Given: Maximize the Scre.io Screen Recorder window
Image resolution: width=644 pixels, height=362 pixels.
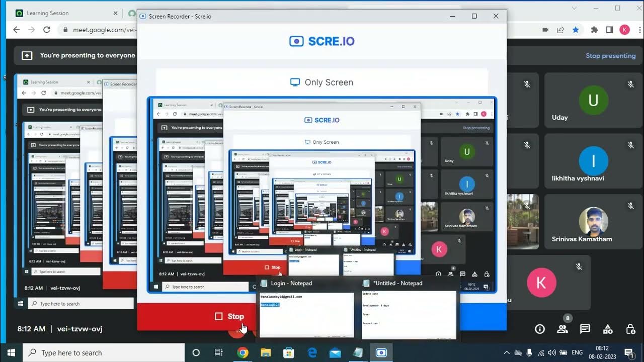Looking at the screenshot, I should click(x=474, y=16).
